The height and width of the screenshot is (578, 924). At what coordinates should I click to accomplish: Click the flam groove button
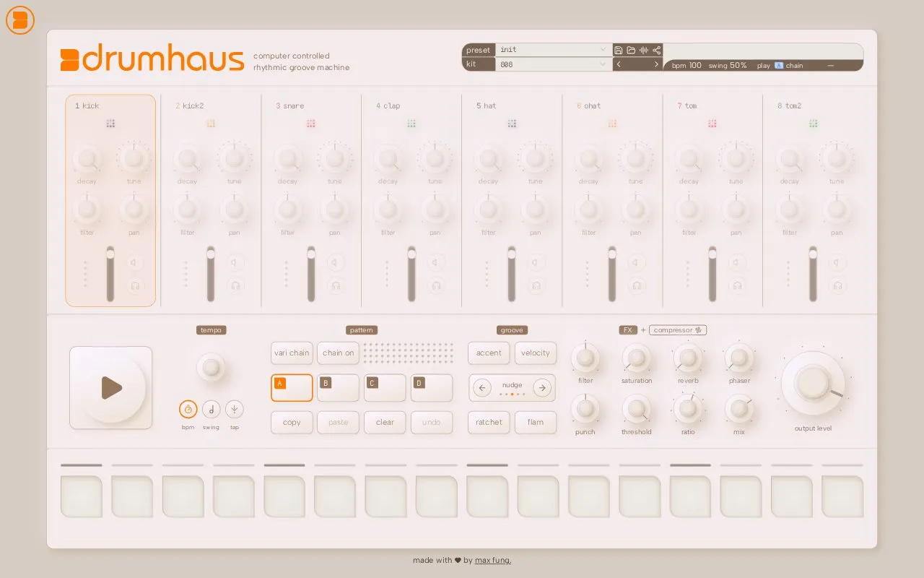[536, 423]
